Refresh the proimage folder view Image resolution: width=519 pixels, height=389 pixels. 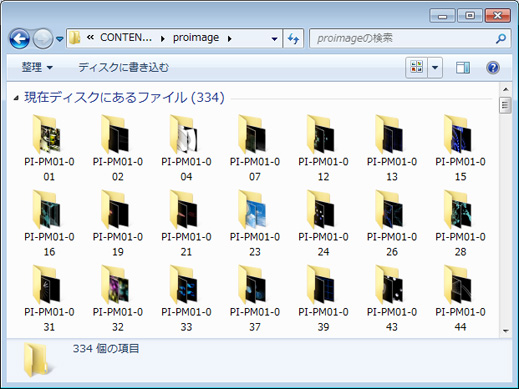pos(293,39)
